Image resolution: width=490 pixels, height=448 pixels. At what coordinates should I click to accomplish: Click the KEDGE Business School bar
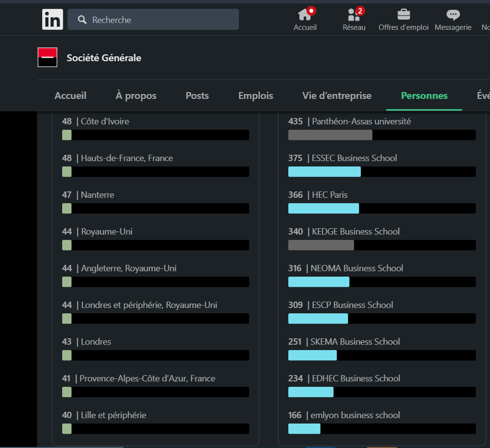pyautogui.click(x=382, y=245)
